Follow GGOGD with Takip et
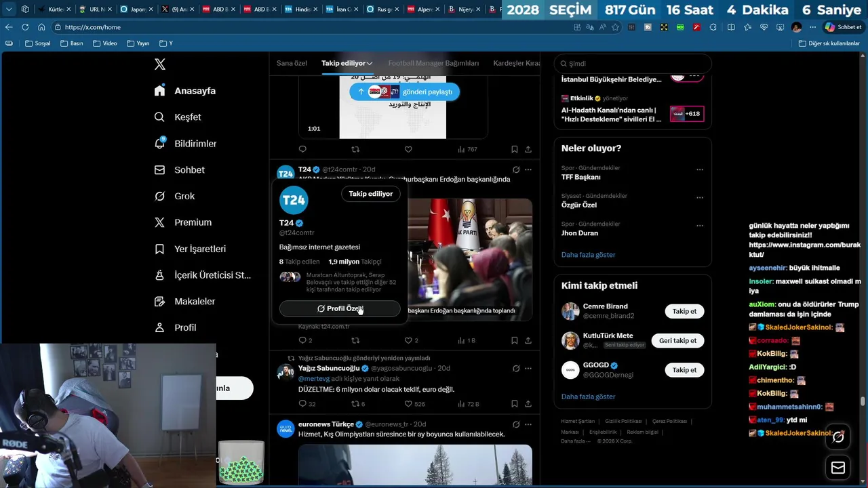The height and width of the screenshot is (488, 868). pyautogui.click(x=684, y=370)
